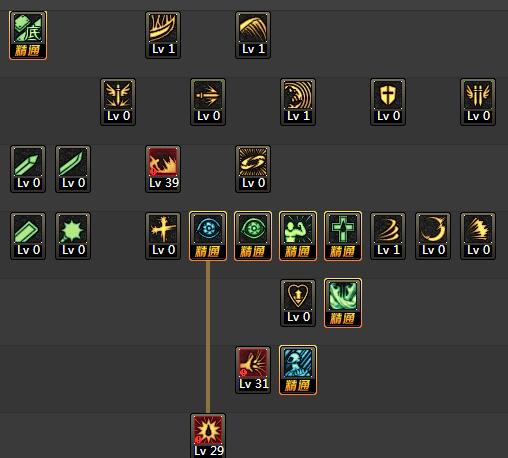Click the horizontal sword thrust skill
This screenshot has height=458, width=508.
coord(208,102)
